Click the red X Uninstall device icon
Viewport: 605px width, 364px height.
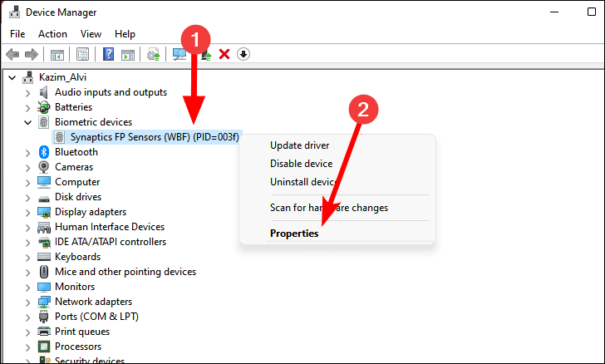[224, 55]
